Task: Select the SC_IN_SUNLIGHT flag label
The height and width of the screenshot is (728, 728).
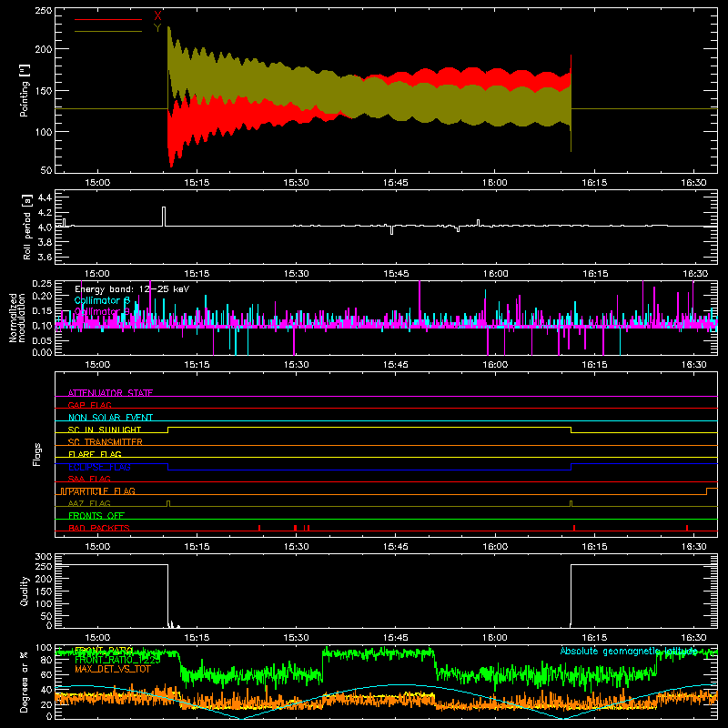Action: 105,430
